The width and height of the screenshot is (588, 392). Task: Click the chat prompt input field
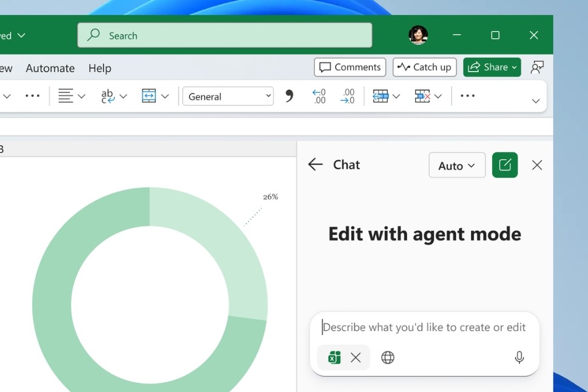click(424, 327)
